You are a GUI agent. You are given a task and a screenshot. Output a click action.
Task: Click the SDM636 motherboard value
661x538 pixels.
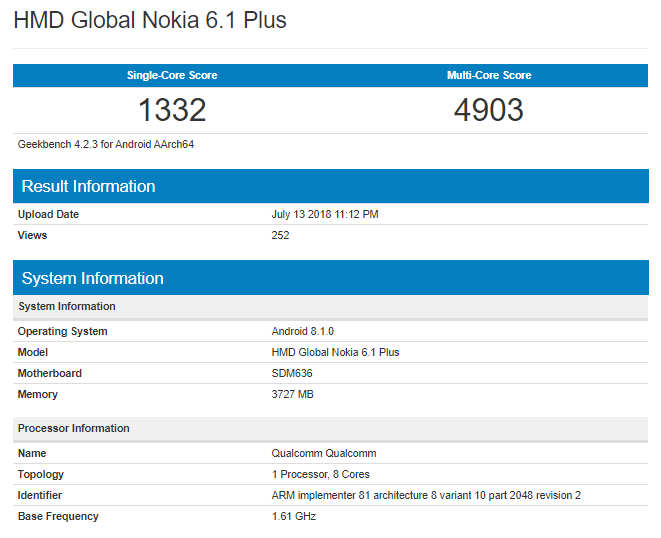292,374
